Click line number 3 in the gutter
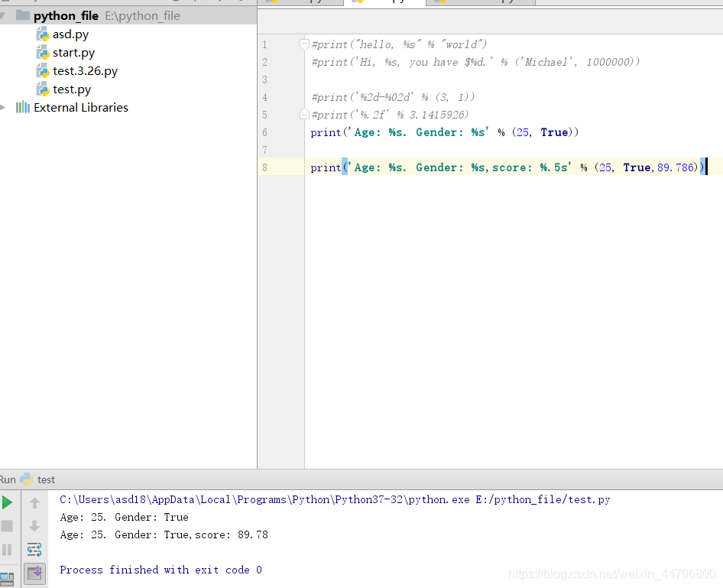This screenshot has width=723, height=588. coord(264,80)
